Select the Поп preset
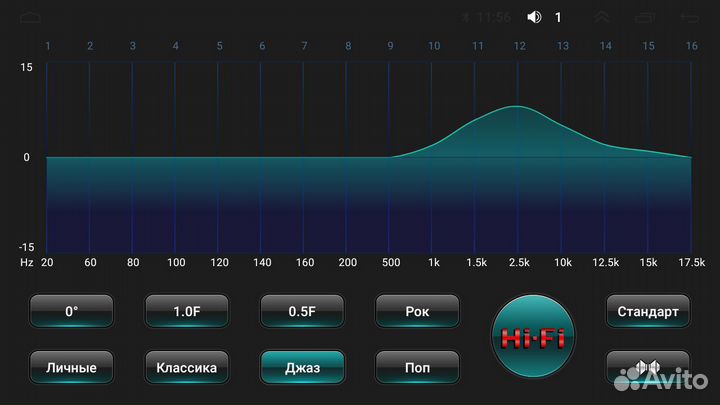720x405 pixels. (x=417, y=367)
